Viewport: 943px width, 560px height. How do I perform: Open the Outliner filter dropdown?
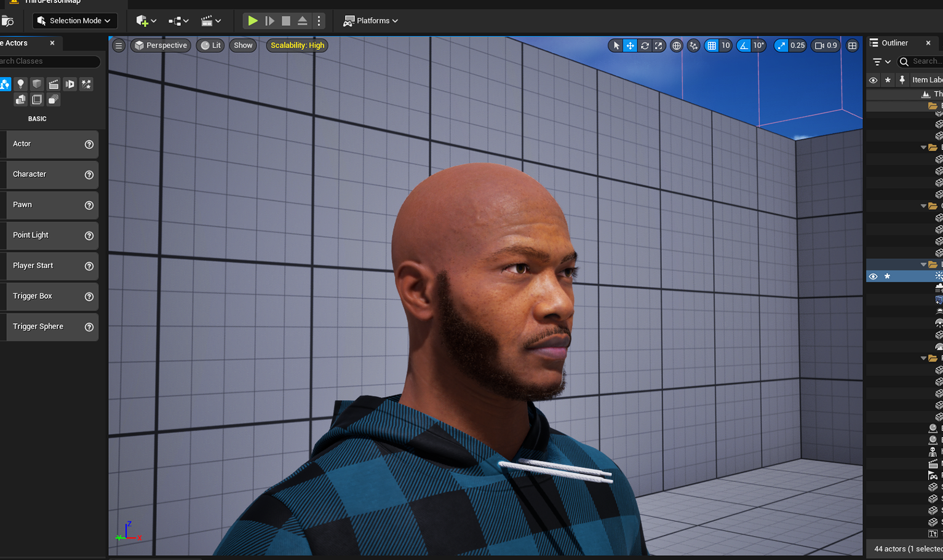(881, 61)
